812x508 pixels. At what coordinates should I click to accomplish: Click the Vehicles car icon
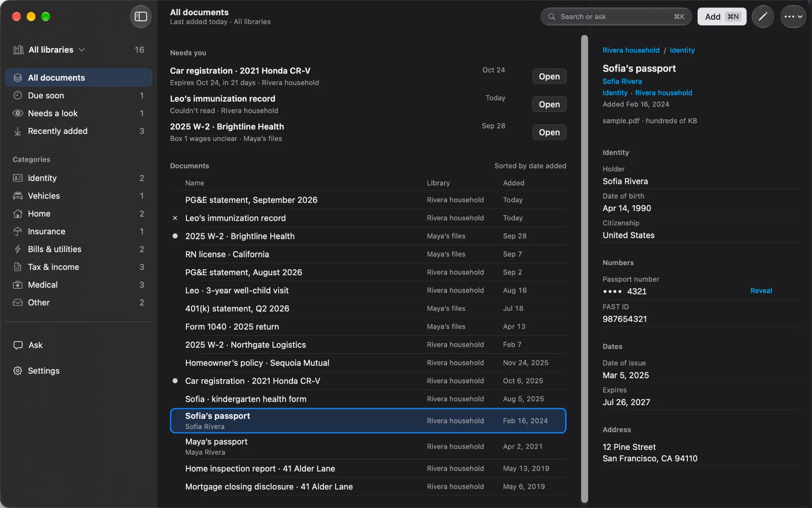click(x=18, y=196)
